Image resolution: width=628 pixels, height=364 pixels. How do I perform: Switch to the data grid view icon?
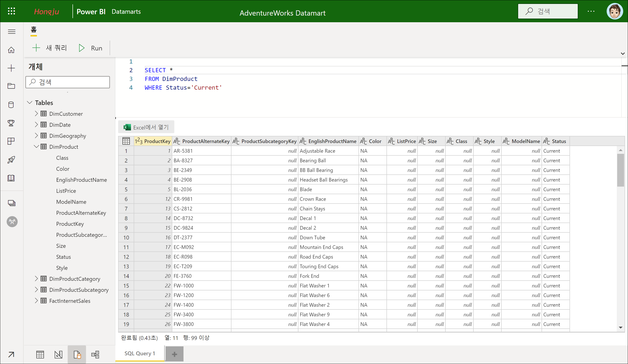coord(40,354)
